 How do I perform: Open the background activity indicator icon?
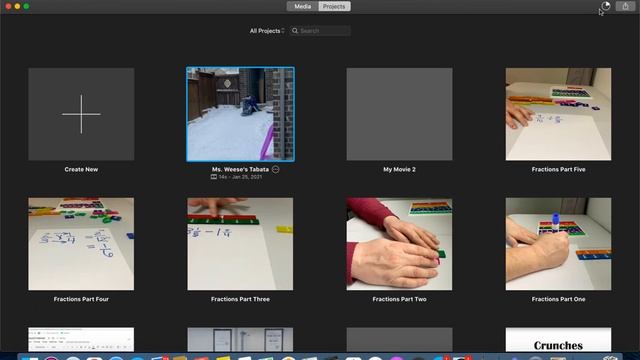pyautogui.click(x=606, y=6)
